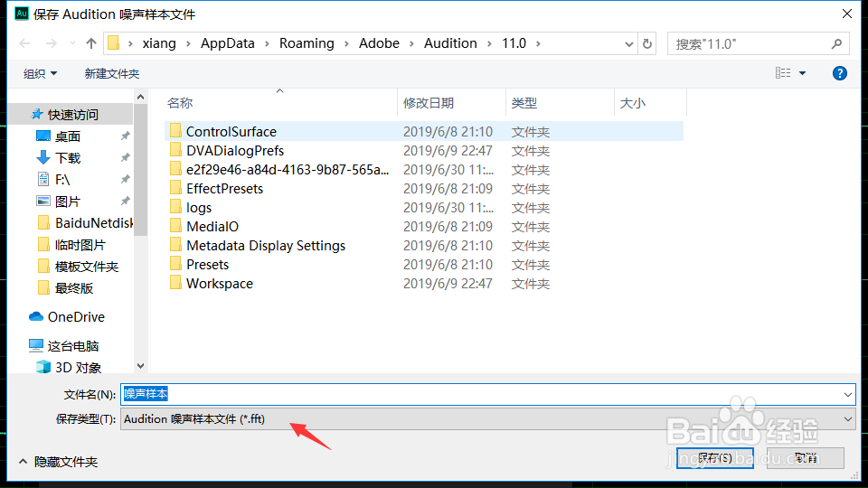
Task: Sort by 名称 column header
Action: tap(180, 103)
